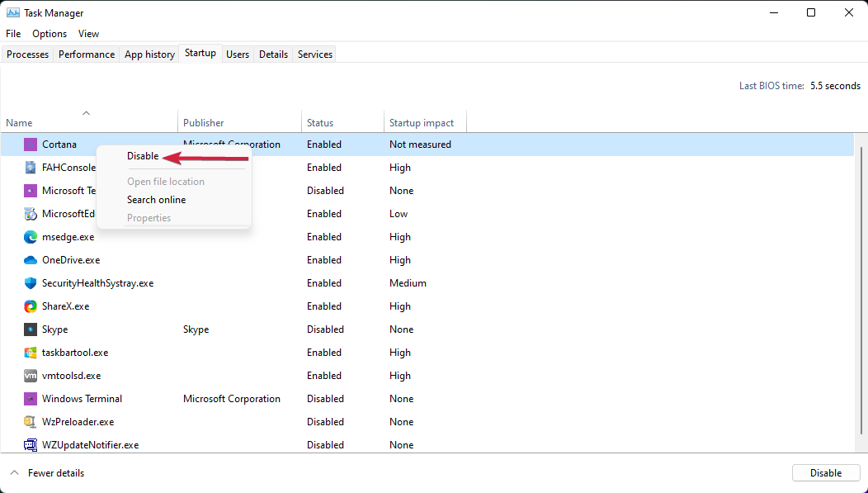Click the vertical scrollbar of the list
This screenshot has width=868, height=493.
tap(861, 290)
